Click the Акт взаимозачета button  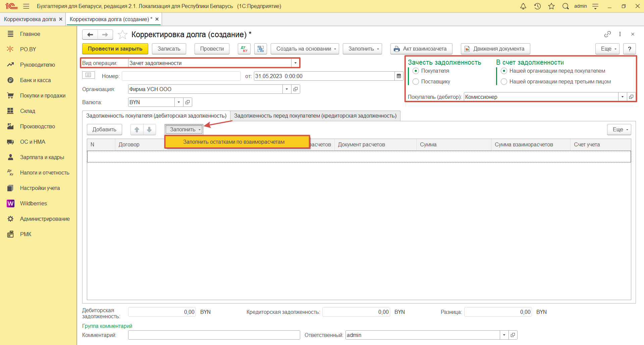coord(421,49)
